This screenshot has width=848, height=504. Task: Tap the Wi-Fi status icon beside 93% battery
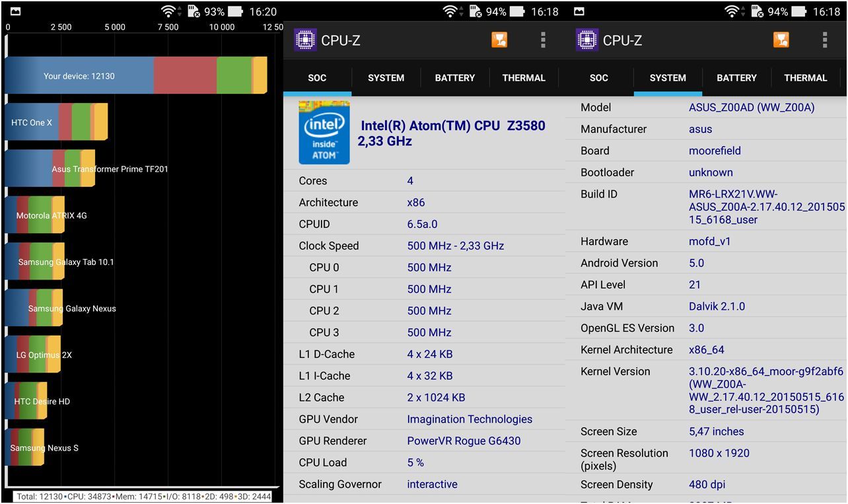[x=169, y=11]
